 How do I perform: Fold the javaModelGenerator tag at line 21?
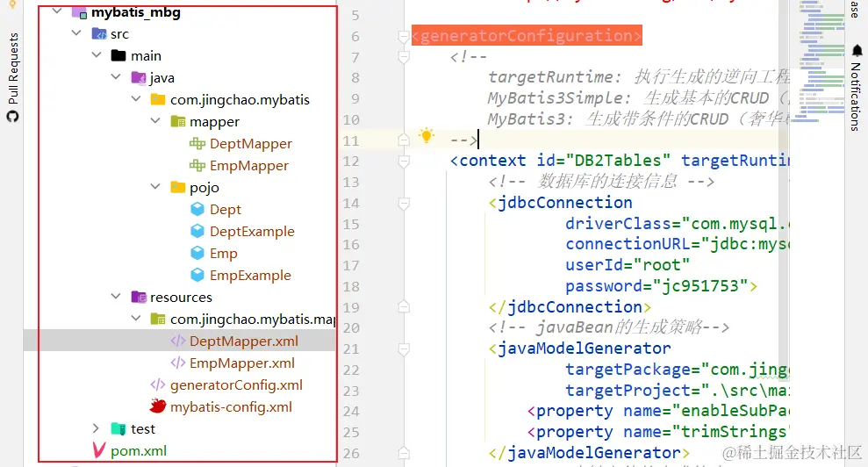pos(404,349)
